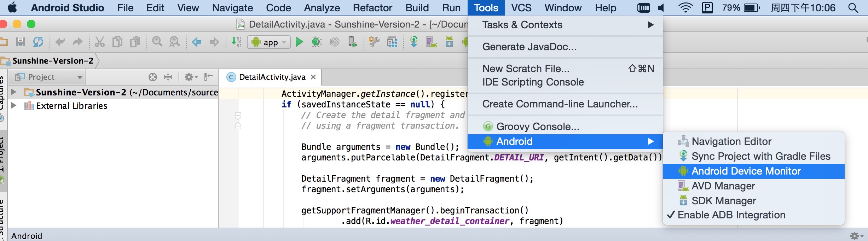Start debugging with the green bug icon
868x241 pixels.
(x=317, y=42)
